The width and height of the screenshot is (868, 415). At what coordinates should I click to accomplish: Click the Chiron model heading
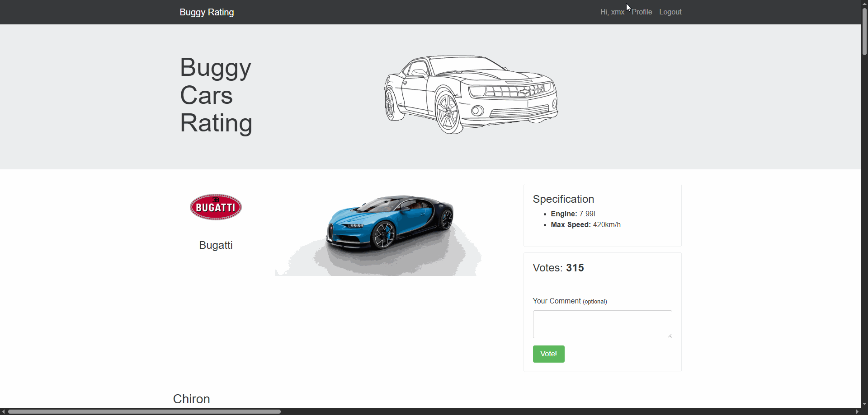tap(192, 399)
